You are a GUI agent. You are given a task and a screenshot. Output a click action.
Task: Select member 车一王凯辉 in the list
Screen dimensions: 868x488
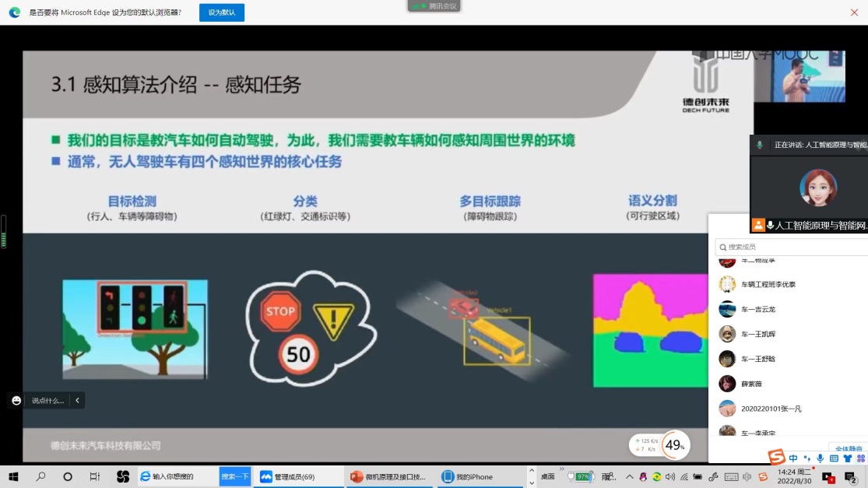tap(757, 334)
